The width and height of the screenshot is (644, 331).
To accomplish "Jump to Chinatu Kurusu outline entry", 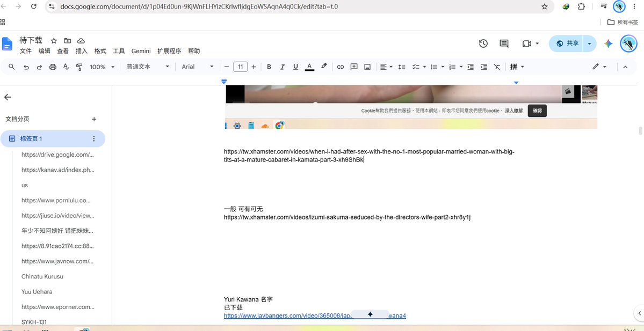I will coord(42,276).
